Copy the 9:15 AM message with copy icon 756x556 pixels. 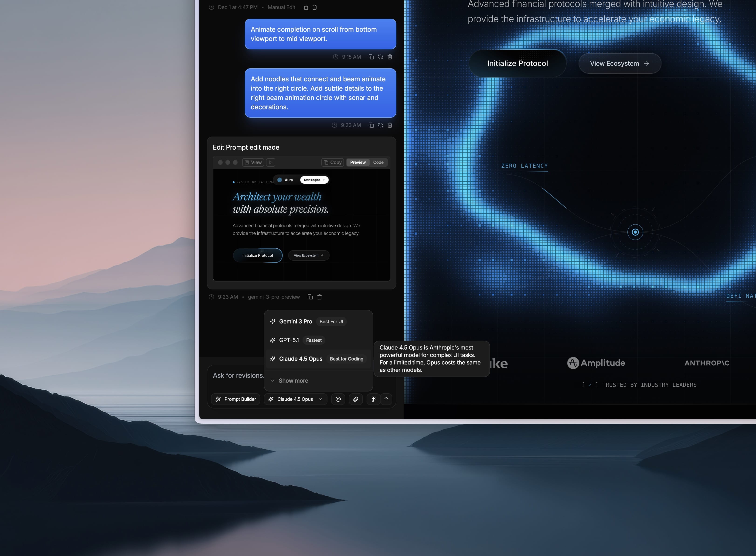tap(371, 57)
